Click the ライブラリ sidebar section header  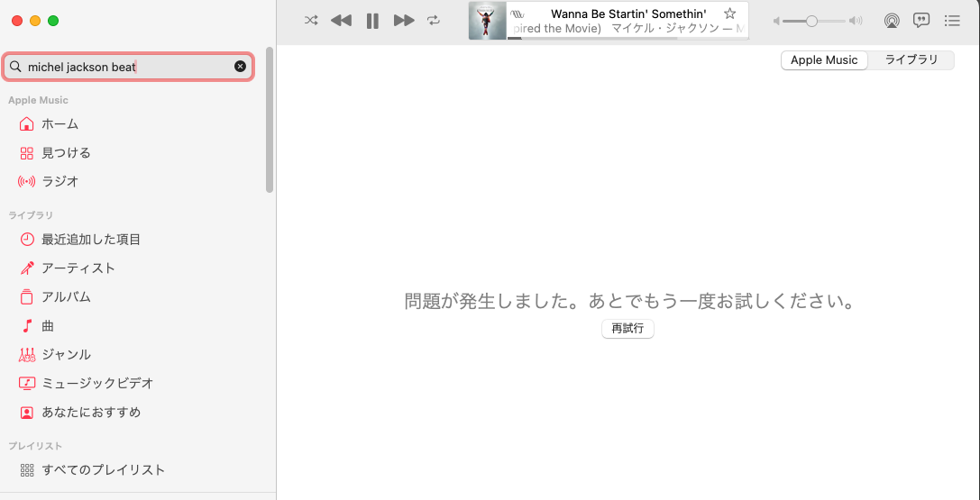click(31, 215)
